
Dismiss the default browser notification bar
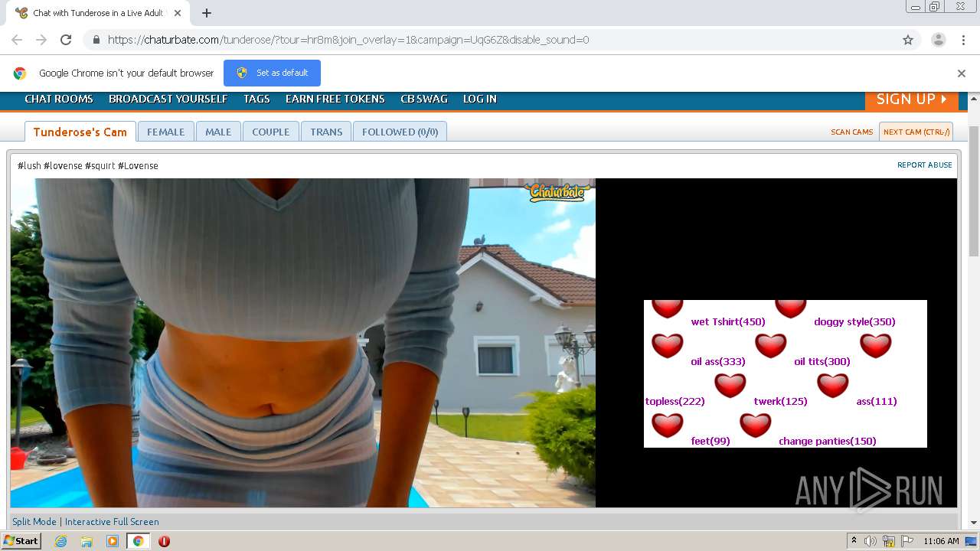[x=961, y=73]
